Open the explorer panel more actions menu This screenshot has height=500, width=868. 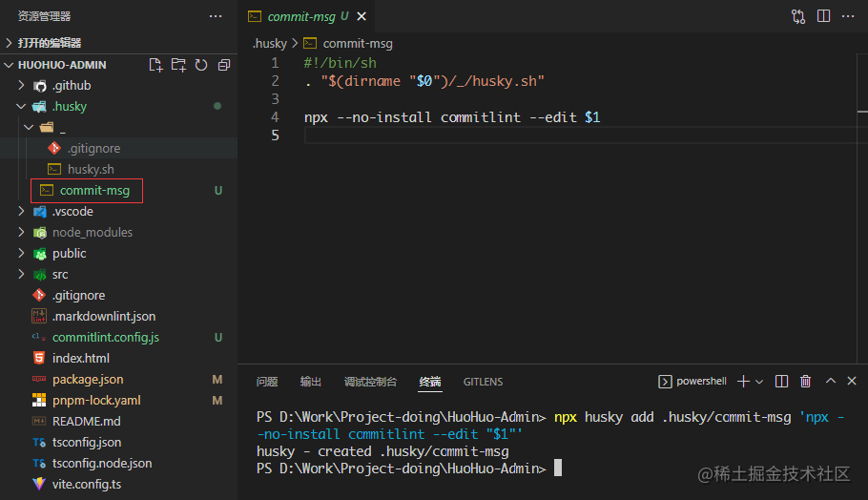coord(216,16)
